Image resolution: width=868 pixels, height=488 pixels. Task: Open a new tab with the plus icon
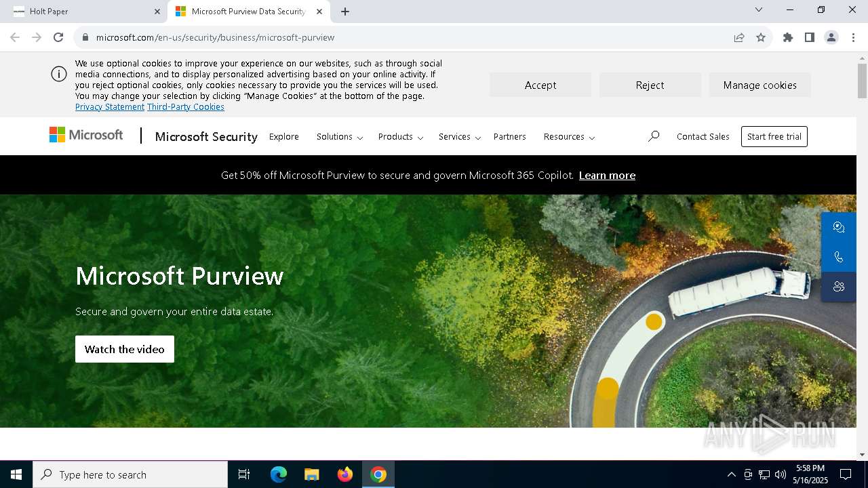point(345,12)
